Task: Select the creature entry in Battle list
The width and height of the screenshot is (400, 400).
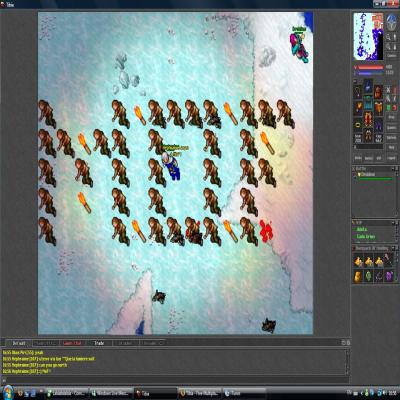Action: 373,176
